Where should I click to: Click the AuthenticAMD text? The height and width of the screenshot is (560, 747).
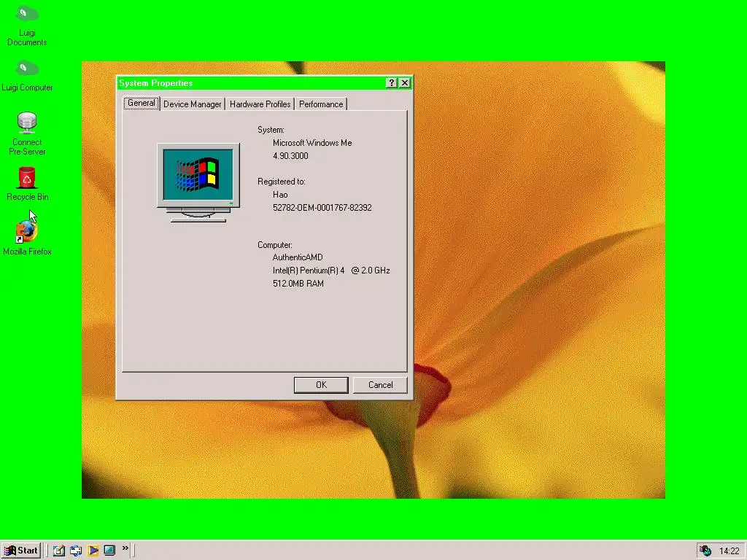(298, 257)
